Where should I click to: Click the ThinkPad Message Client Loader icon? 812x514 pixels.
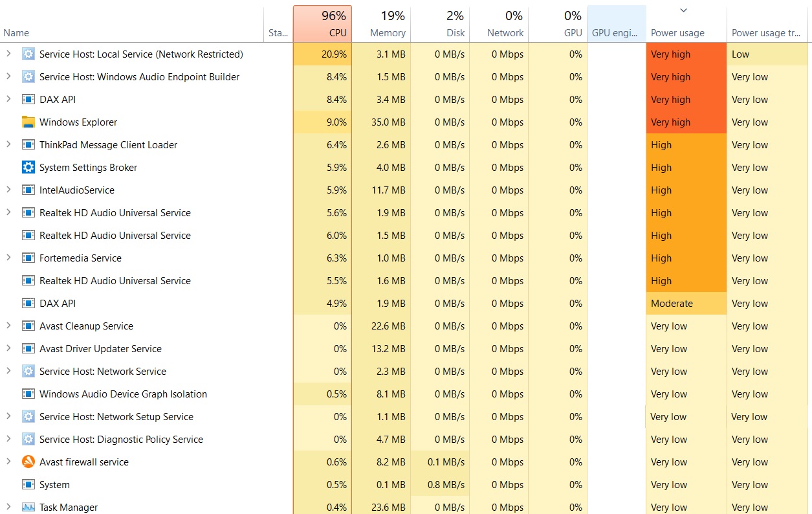point(28,145)
